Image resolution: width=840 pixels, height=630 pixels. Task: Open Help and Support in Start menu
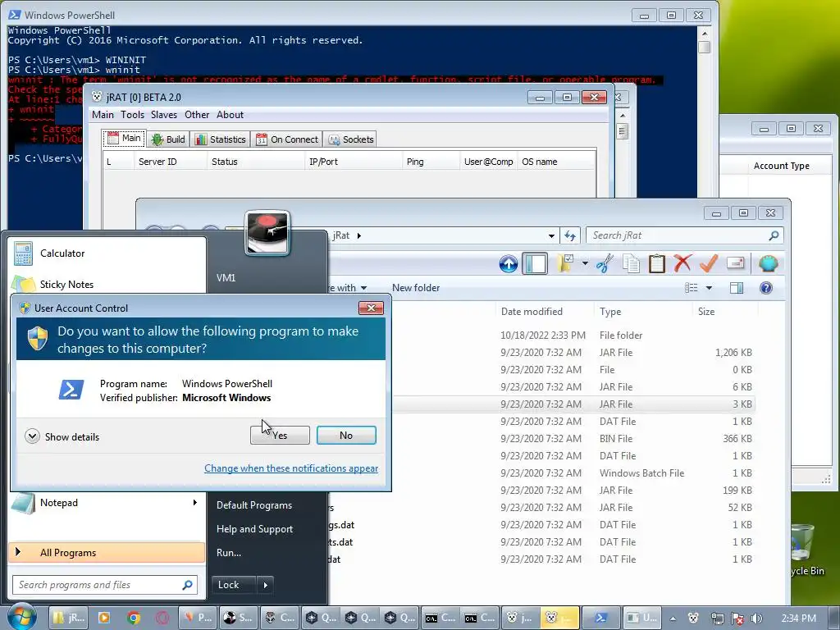coord(254,529)
